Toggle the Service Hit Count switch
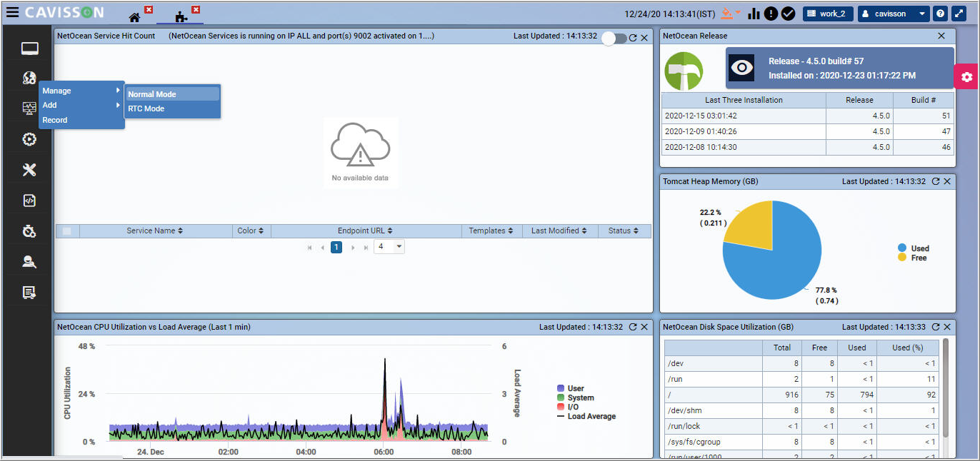Viewport: 980px width, 461px height. 614,39
